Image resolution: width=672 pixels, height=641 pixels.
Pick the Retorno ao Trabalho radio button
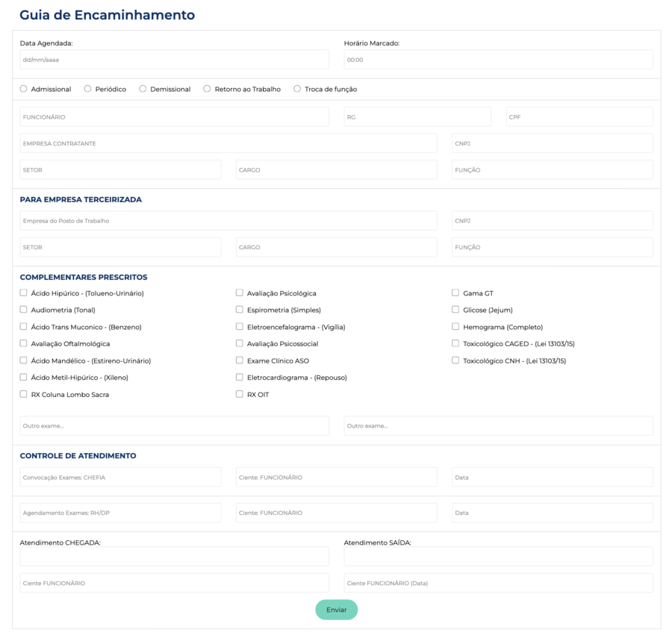[x=208, y=89]
